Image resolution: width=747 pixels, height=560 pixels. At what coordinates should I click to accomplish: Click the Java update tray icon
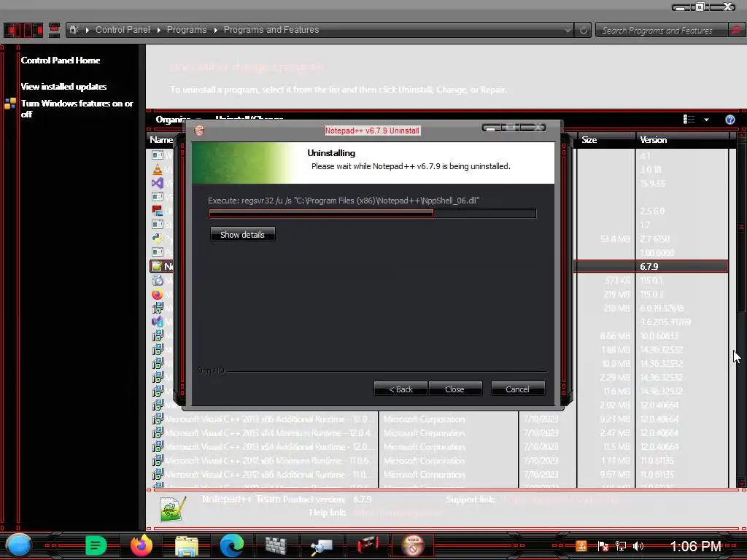pyautogui.click(x=581, y=545)
